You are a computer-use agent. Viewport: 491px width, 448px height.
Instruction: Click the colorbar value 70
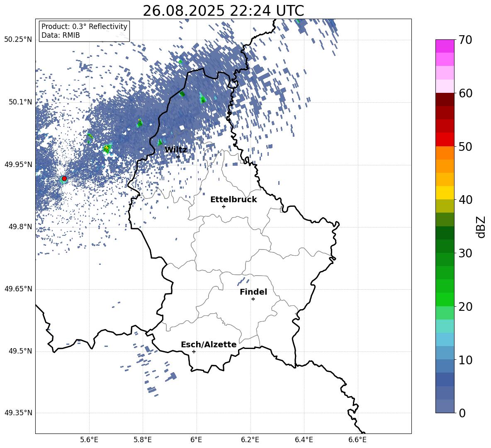click(465, 40)
